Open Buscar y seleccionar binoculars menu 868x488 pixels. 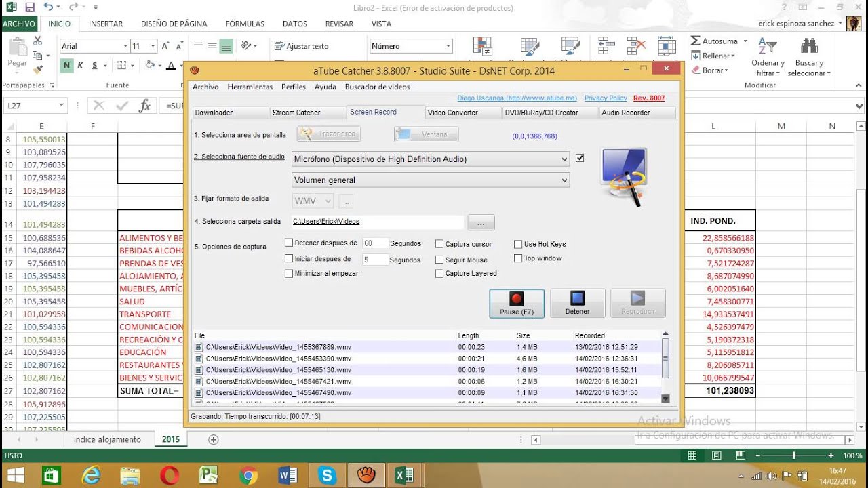click(809, 56)
